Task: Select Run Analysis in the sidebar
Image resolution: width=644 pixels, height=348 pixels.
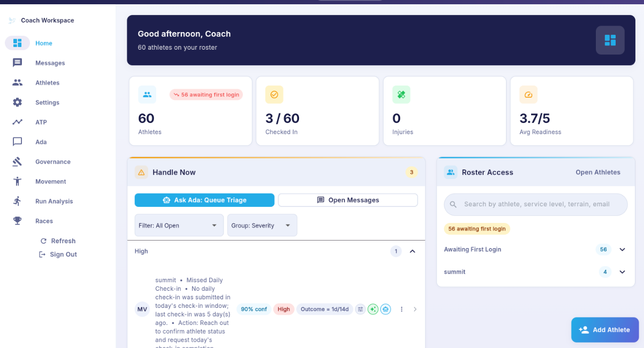Action: tap(55, 201)
